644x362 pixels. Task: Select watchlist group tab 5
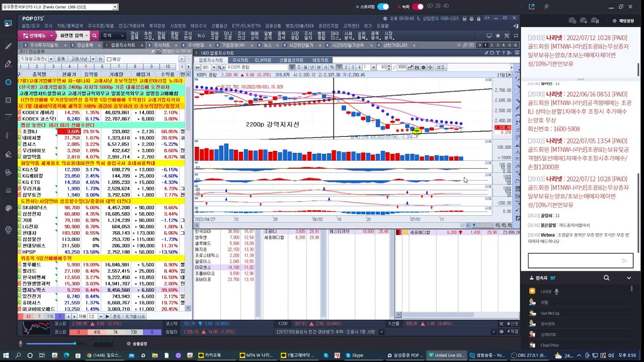[x=86, y=67]
